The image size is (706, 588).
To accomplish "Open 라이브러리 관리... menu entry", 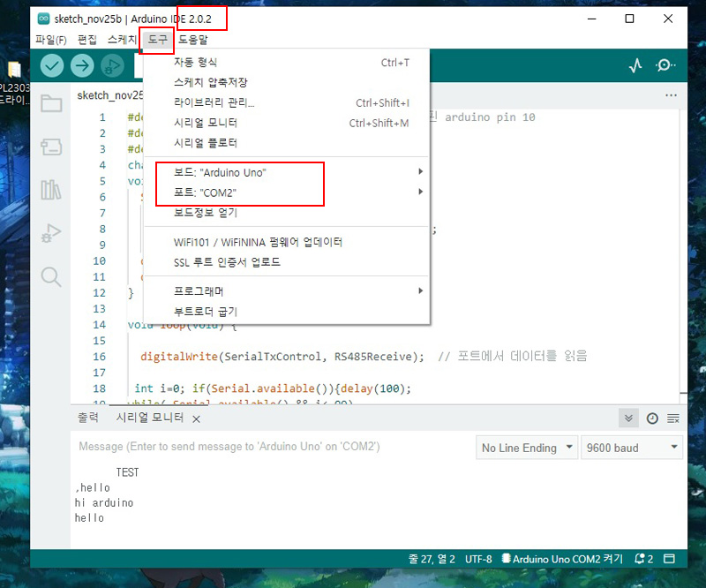I will coord(286,102).
